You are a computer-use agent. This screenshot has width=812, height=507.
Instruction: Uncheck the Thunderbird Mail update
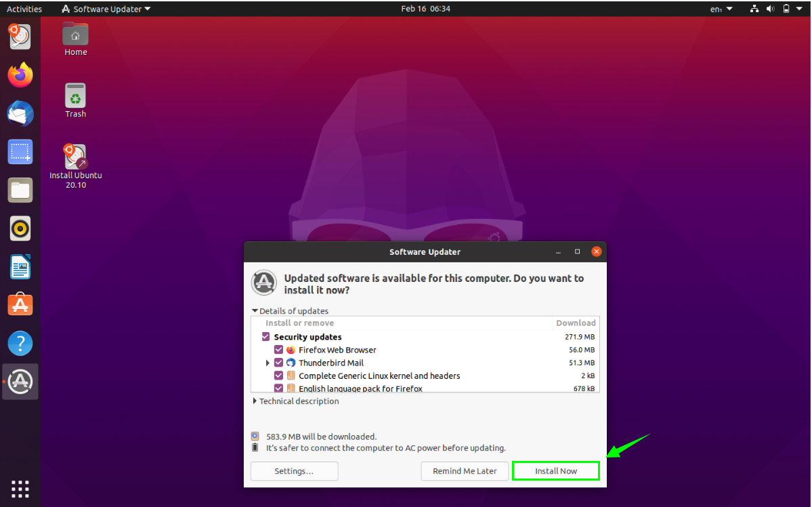coord(278,363)
